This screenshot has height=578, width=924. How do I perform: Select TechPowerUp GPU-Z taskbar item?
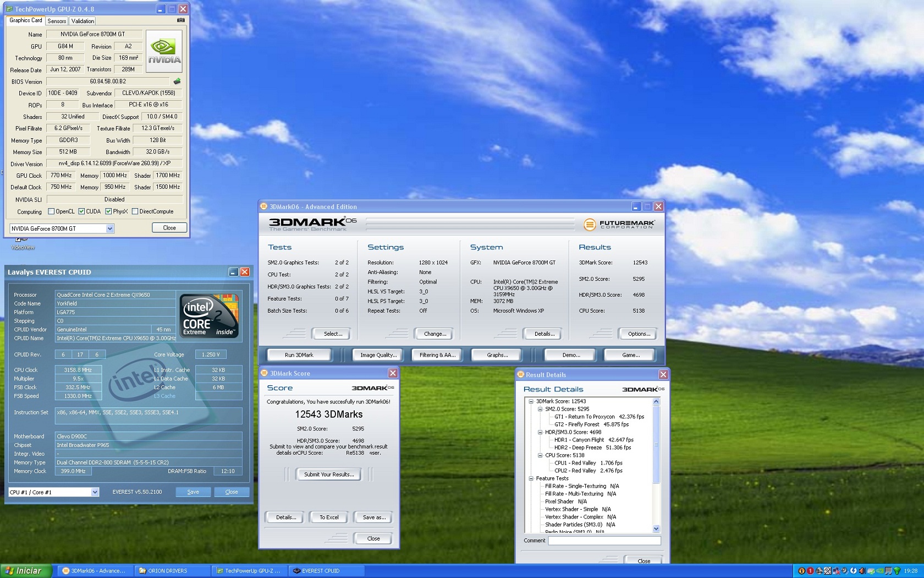pyautogui.click(x=249, y=571)
